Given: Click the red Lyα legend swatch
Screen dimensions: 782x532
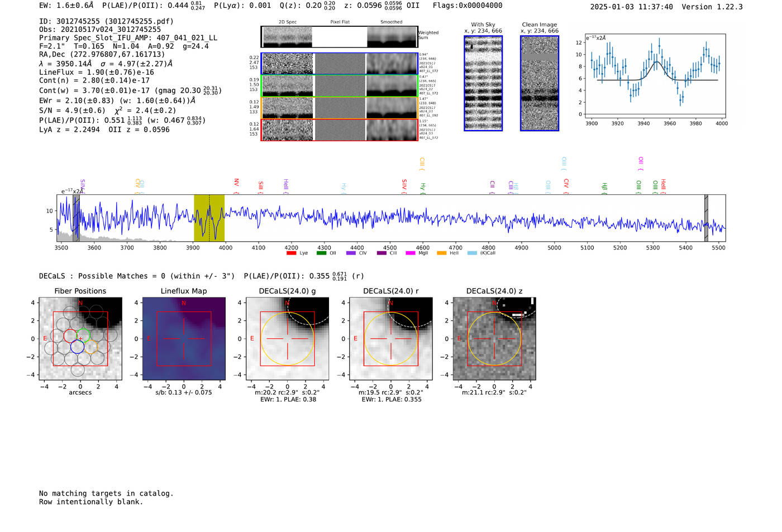Looking at the screenshot, I should [x=291, y=253].
